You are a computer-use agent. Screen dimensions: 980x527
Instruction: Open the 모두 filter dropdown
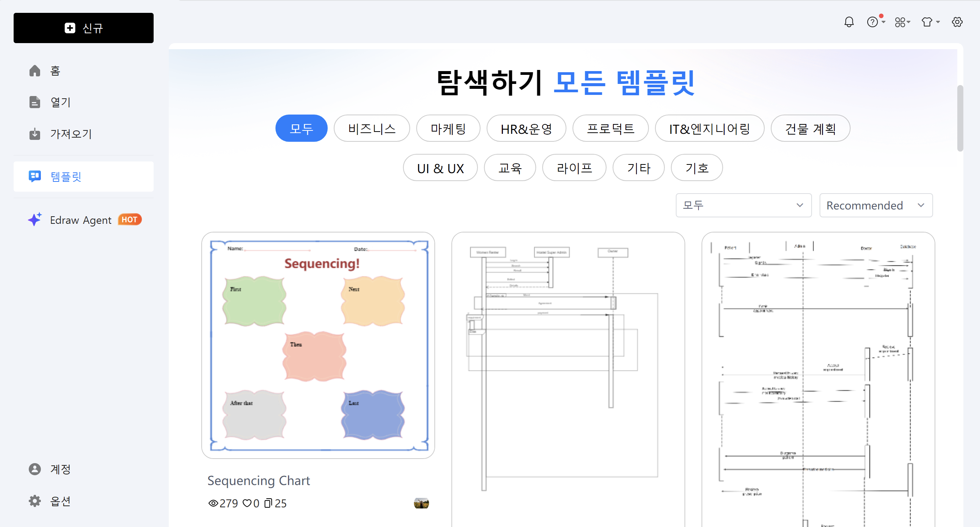pos(743,205)
